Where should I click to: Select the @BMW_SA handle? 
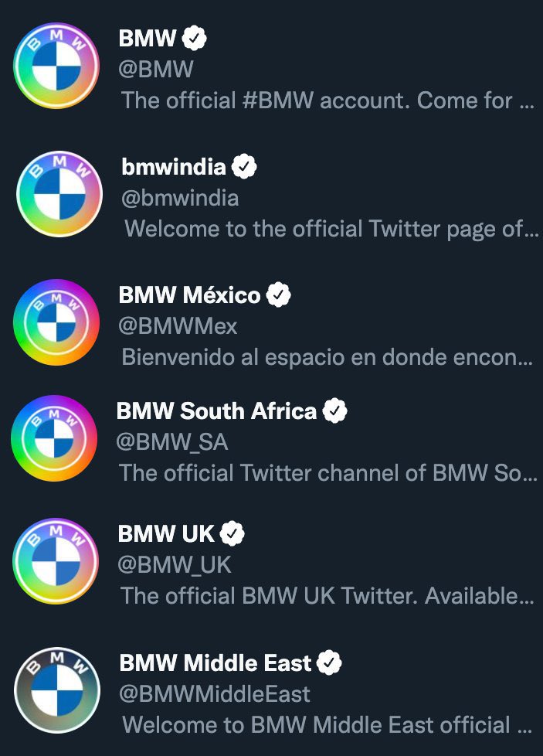tap(172, 442)
